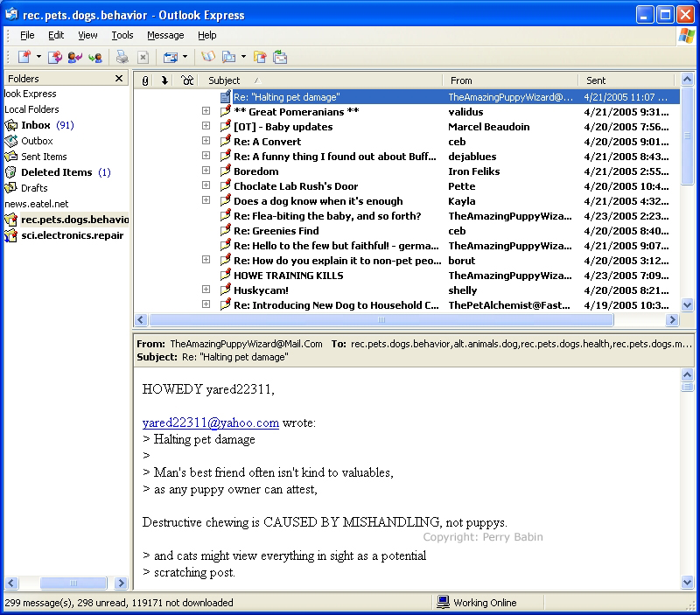Click the Drafts folder icon
Screen dimensions: 700x615
10,188
